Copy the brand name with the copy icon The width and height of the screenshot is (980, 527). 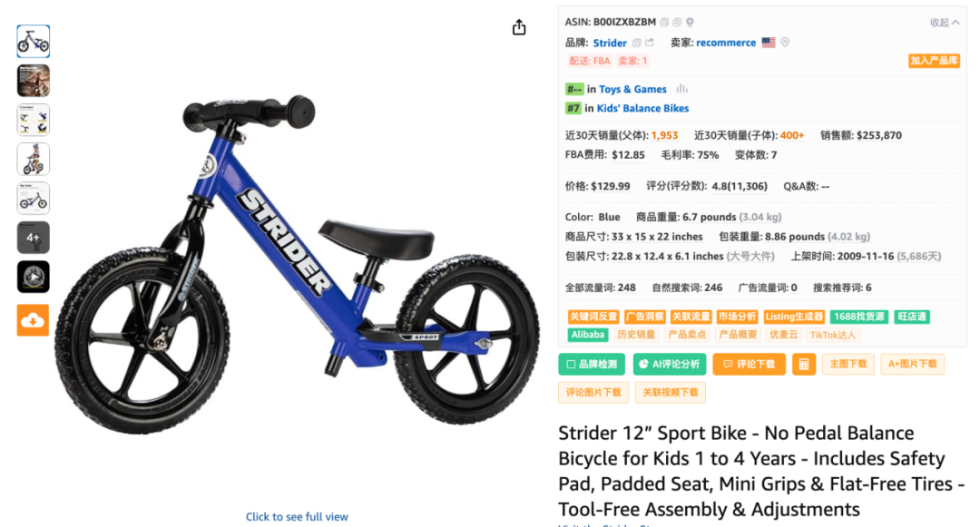(x=636, y=43)
